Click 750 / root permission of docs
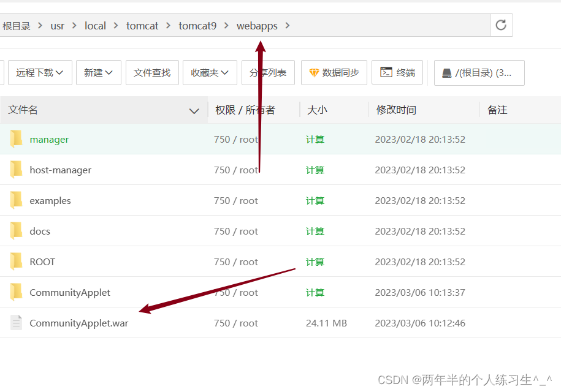 (x=236, y=231)
